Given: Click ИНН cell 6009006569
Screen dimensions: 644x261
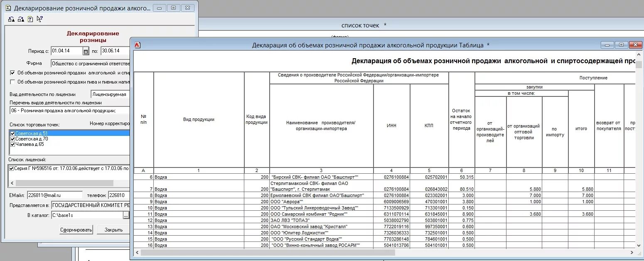Looking at the screenshot, I should [x=392, y=202].
